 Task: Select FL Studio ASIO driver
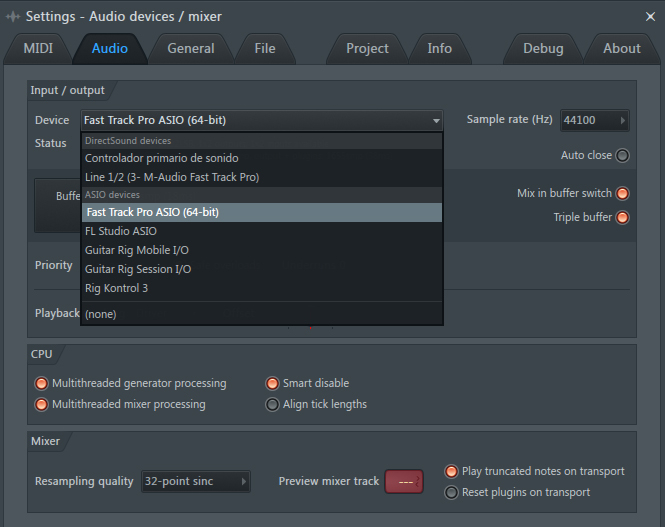pyautogui.click(x=262, y=231)
